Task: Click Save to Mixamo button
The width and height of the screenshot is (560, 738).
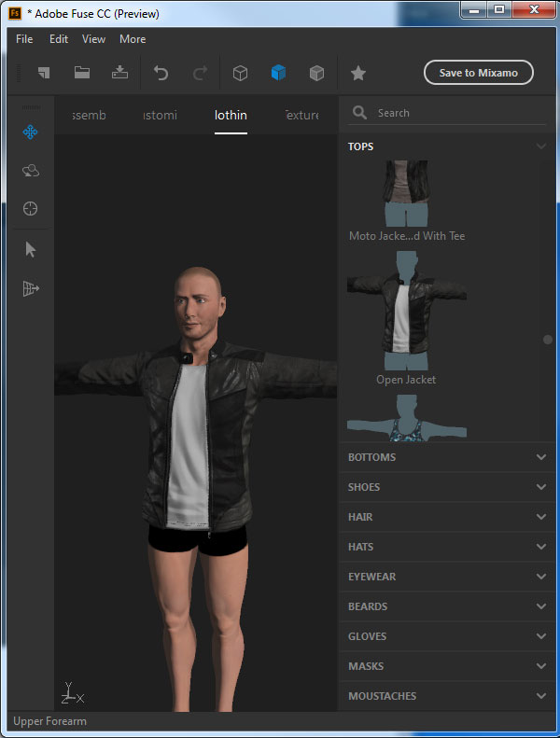Action: tap(479, 73)
